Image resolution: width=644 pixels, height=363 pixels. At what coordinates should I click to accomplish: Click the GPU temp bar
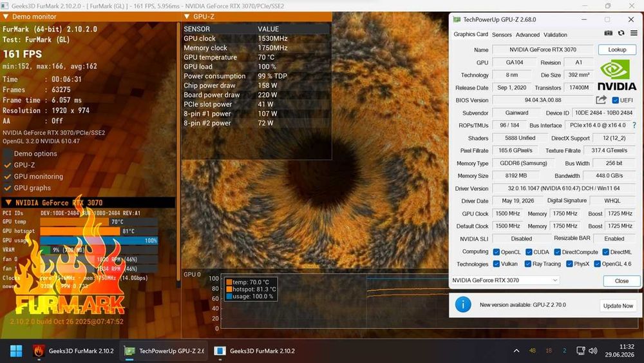(99, 222)
